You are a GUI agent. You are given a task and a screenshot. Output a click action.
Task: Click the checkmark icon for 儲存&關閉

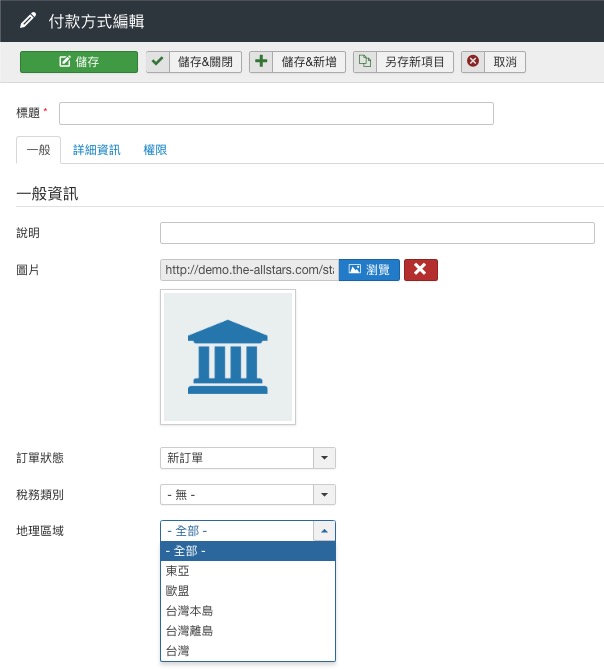158,62
